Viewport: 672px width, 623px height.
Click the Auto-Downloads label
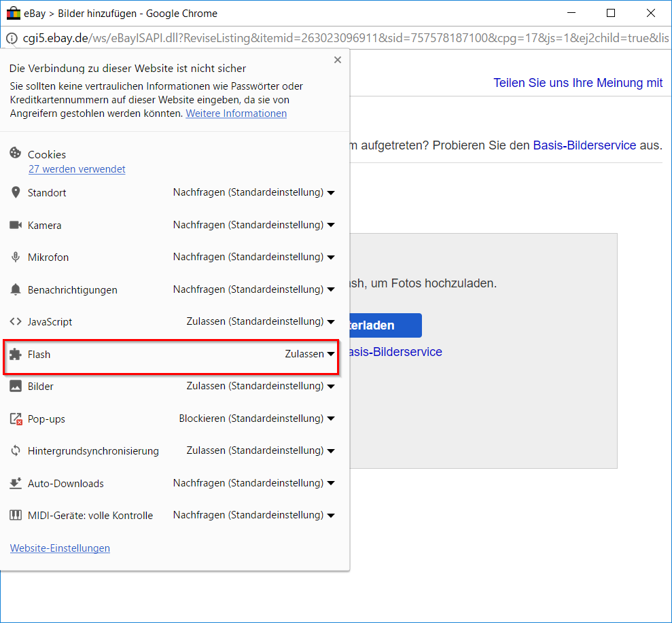tap(66, 484)
